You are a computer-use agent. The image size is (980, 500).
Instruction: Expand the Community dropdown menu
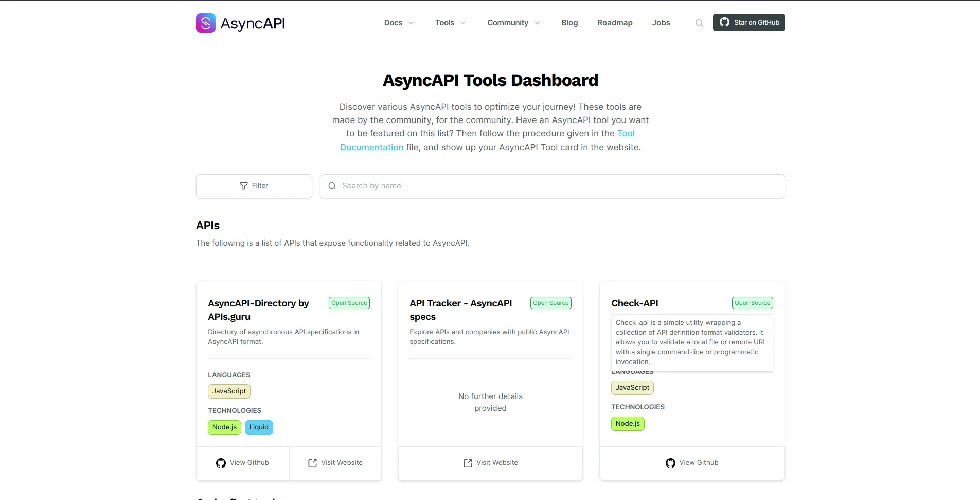point(513,23)
